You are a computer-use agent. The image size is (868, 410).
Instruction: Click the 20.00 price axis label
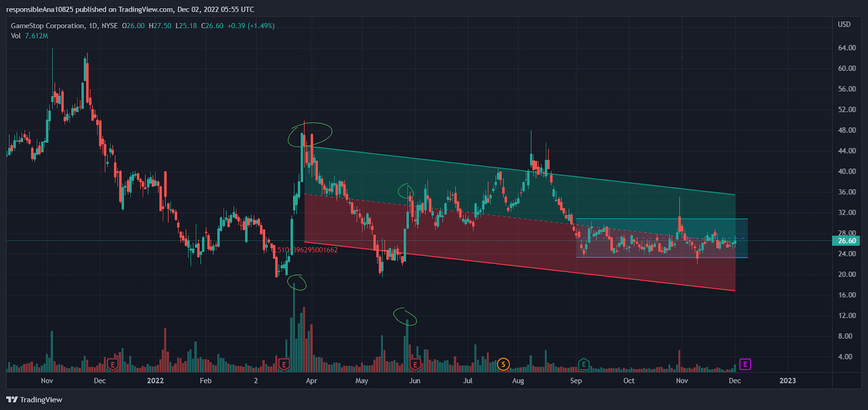847,274
